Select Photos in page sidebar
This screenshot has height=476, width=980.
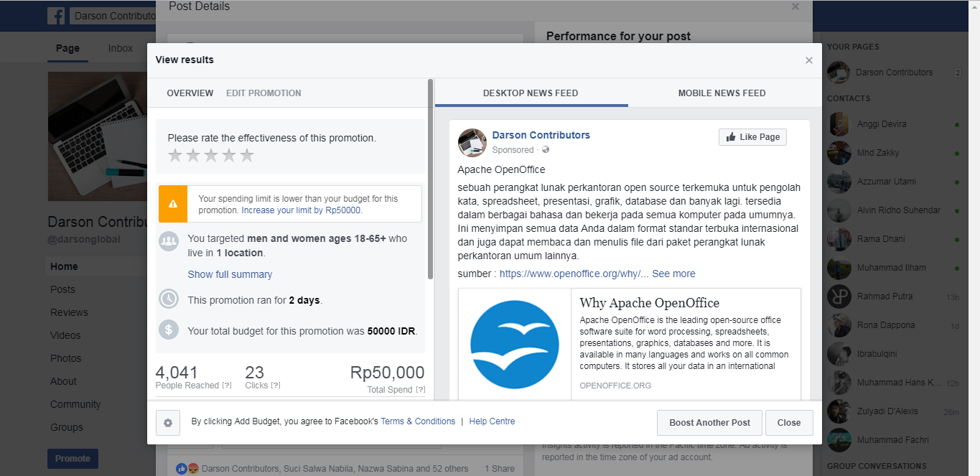(66, 358)
